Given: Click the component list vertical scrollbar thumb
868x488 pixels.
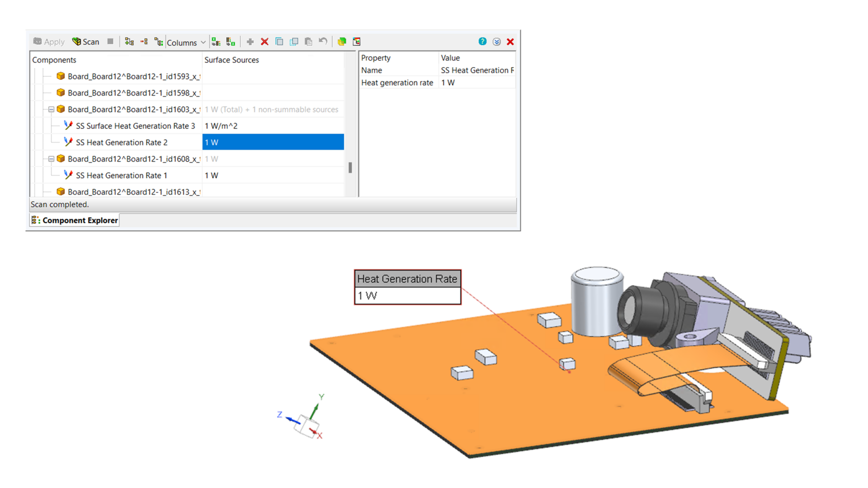Looking at the screenshot, I should (x=350, y=168).
